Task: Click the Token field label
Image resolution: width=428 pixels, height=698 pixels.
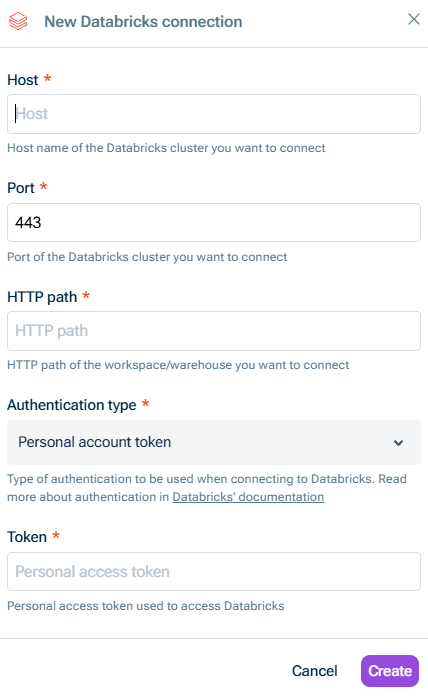Action: click(27, 537)
